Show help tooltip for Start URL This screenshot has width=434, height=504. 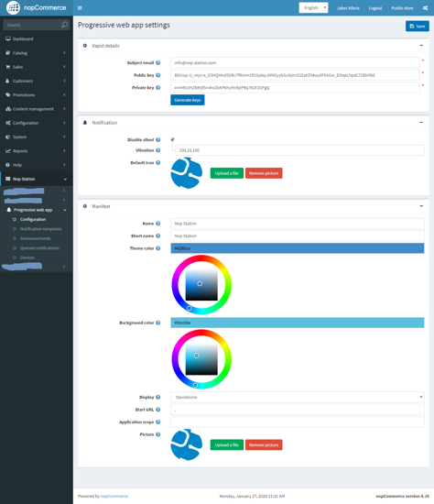(158, 410)
